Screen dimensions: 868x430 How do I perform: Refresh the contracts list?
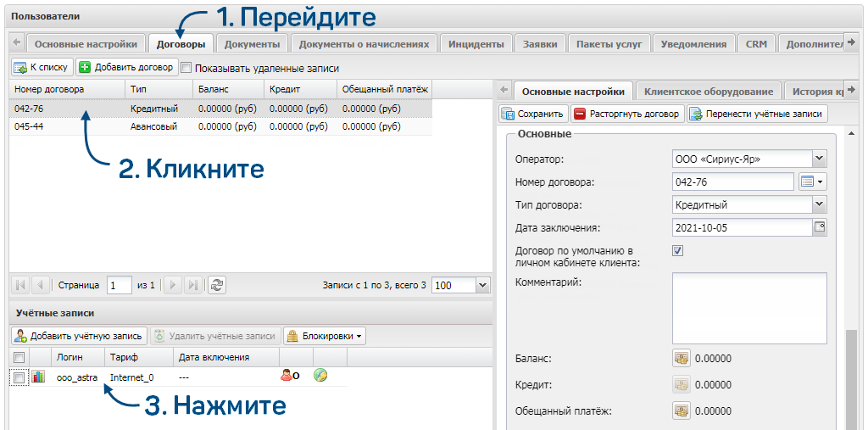217,285
